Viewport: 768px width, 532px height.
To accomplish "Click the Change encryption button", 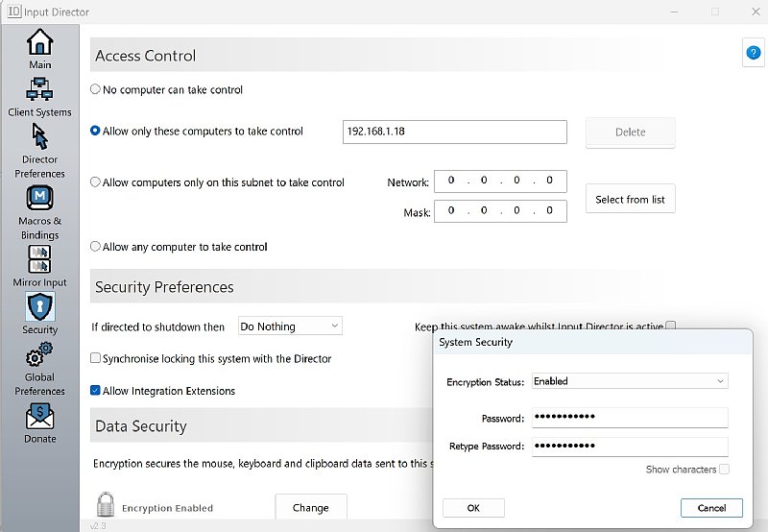I will (311, 507).
